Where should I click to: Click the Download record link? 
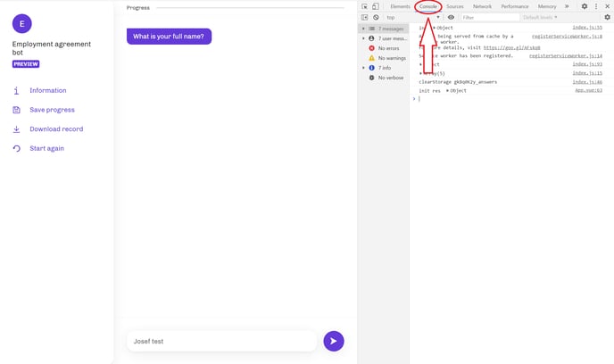click(56, 129)
